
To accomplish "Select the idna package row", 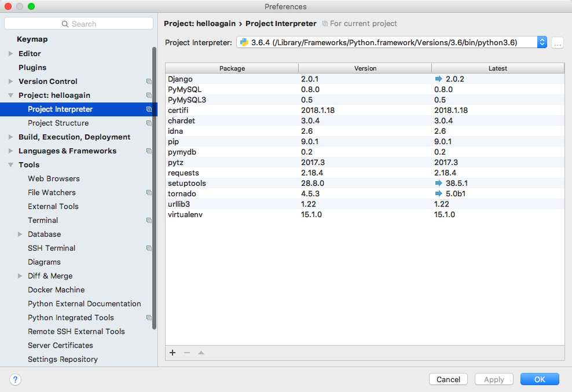I will 365,131.
